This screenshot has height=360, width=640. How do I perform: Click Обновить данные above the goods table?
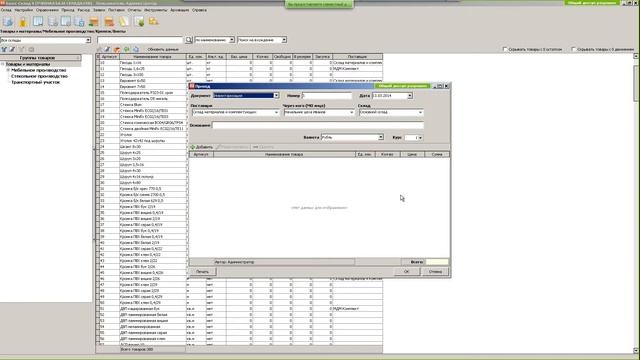click(163, 49)
